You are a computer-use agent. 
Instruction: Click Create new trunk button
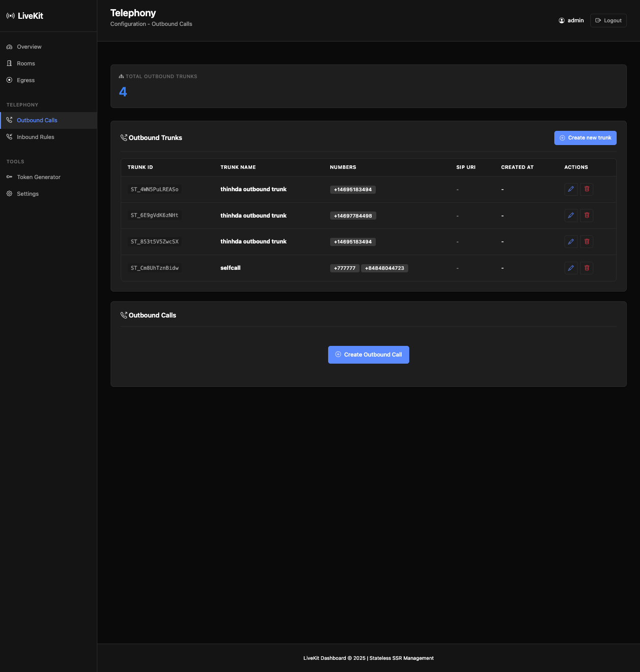[x=585, y=138]
